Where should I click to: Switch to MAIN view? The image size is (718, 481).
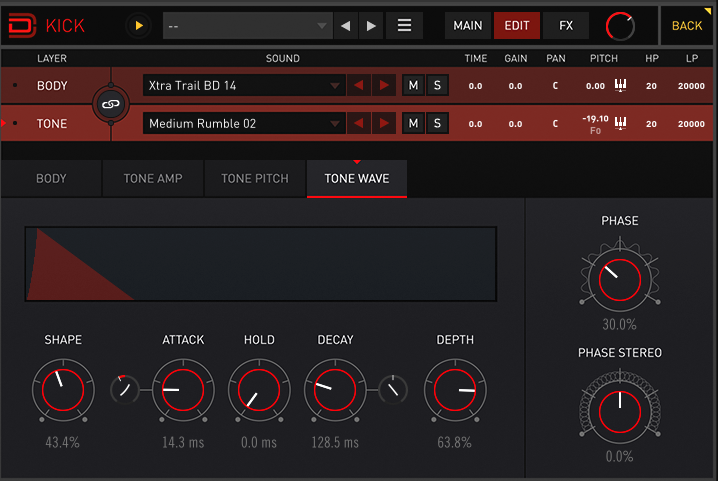[x=468, y=26]
